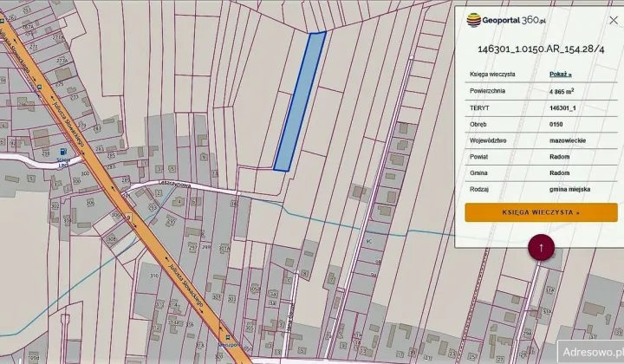Click the Radom value in the Powiat row
This screenshot has width=624, height=364.
(x=559, y=157)
